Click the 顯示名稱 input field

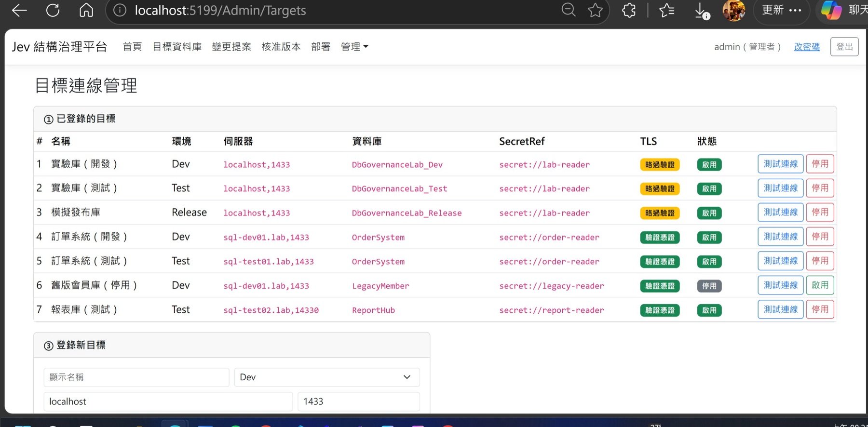click(x=136, y=377)
